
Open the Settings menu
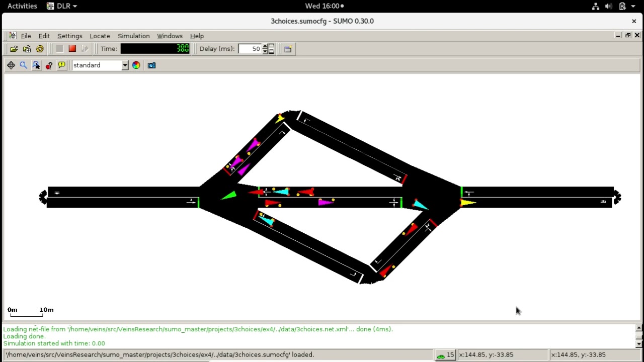point(69,36)
